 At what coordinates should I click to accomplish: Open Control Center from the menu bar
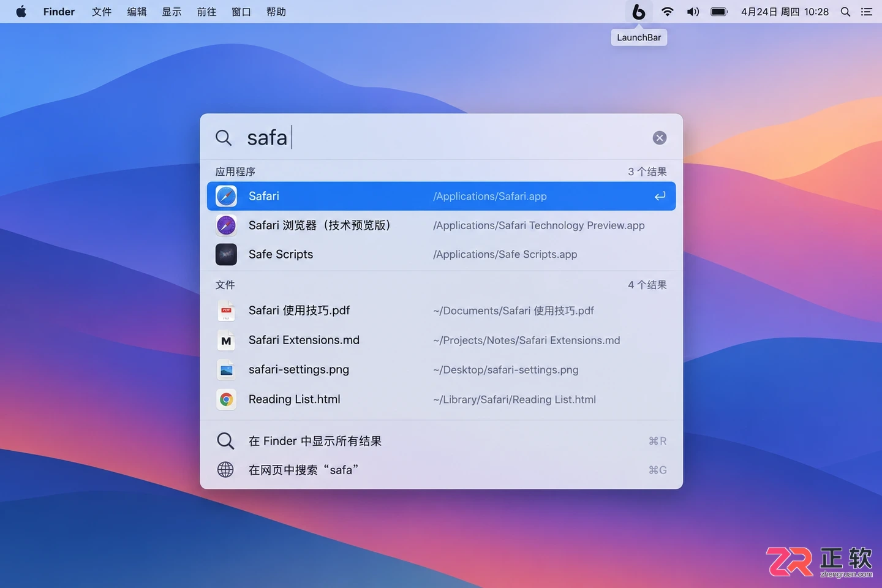pyautogui.click(x=867, y=12)
